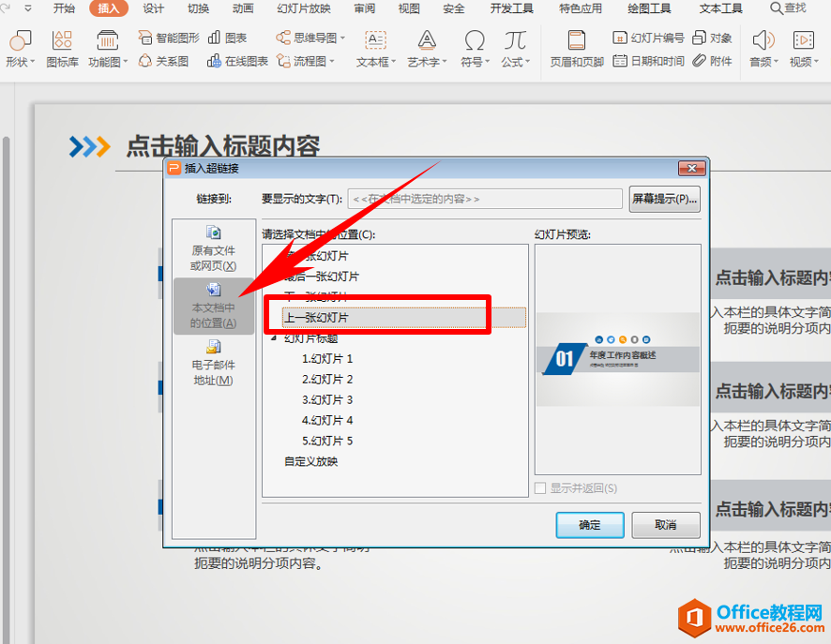
Task: Select 3.幻灯片 3 in the list
Action: [327, 400]
